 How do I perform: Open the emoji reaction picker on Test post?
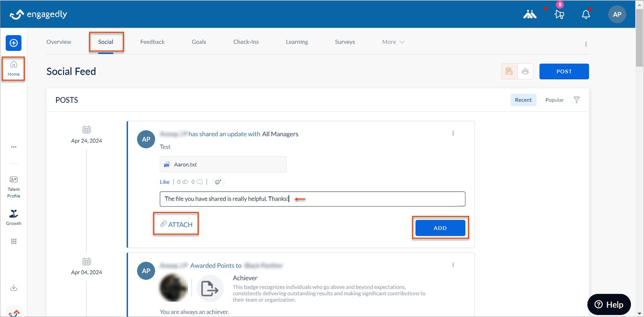coord(218,182)
